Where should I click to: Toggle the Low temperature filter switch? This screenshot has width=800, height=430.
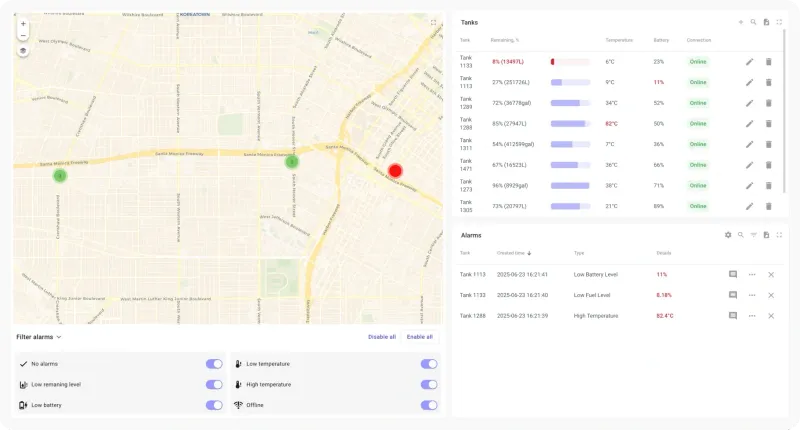point(429,364)
